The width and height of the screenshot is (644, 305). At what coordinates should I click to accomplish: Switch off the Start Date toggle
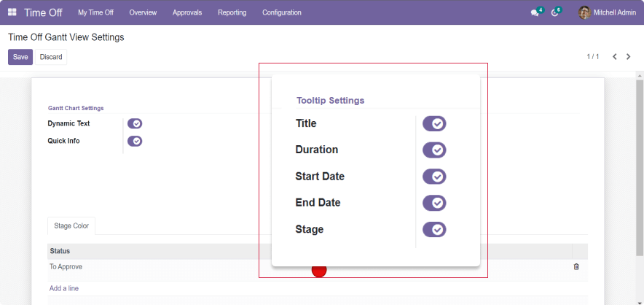(434, 177)
